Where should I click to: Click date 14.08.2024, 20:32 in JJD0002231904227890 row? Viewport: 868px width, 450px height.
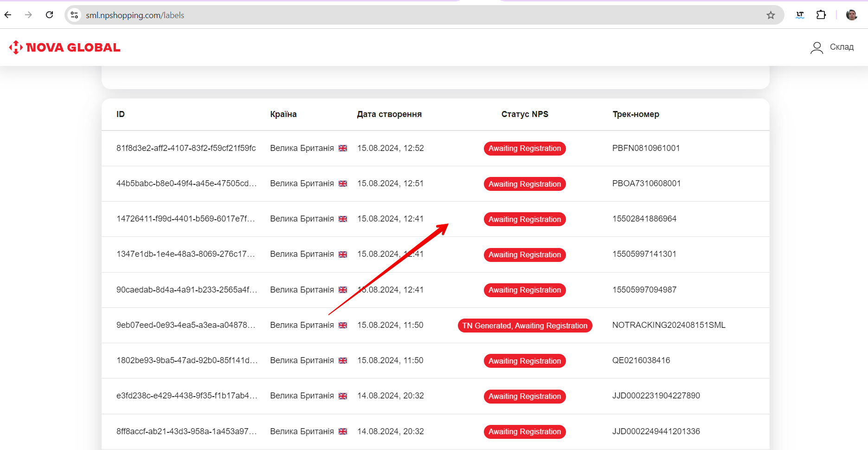(391, 396)
